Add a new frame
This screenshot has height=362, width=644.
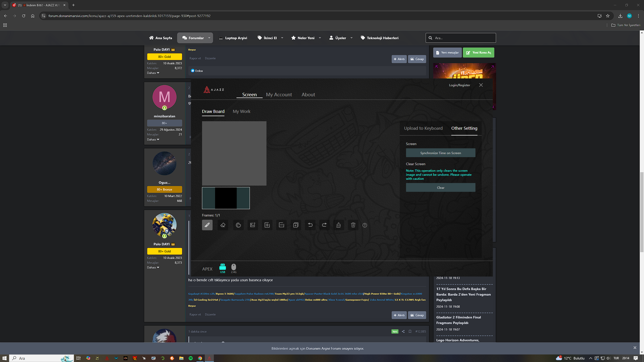coord(267,225)
